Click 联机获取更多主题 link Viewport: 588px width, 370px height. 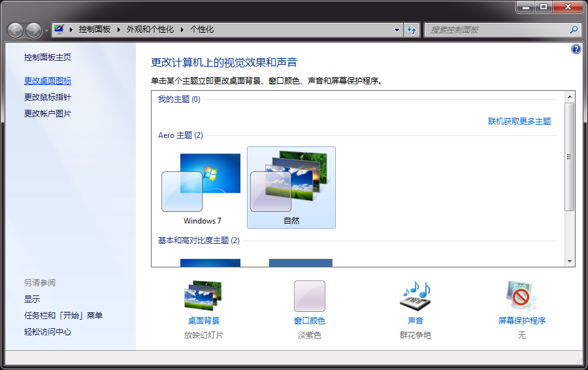coord(519,121)
